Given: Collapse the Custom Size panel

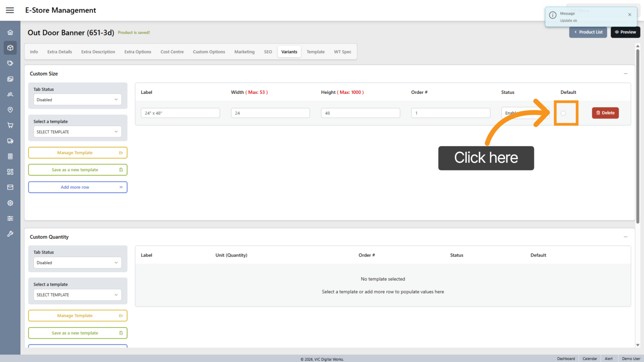Looking at the screenshot, I should coord(626,74).
